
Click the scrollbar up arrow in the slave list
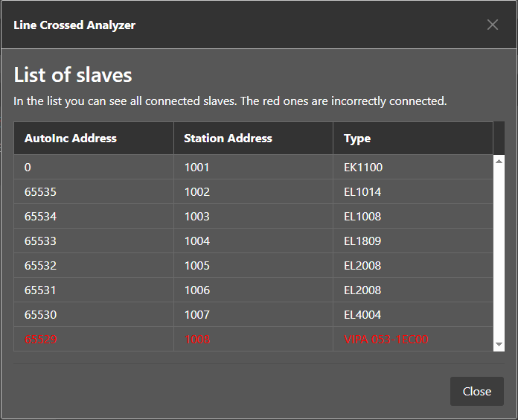click(499, 160)
